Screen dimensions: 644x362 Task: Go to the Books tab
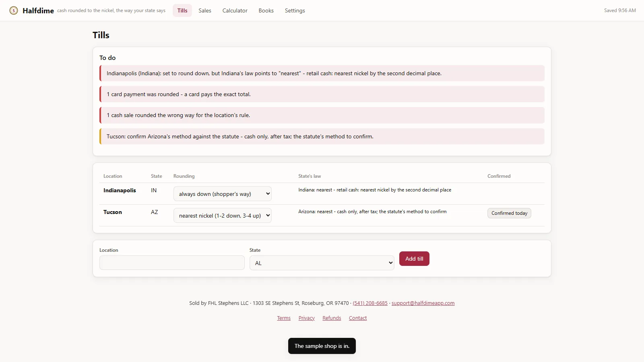tap(266, 10)
